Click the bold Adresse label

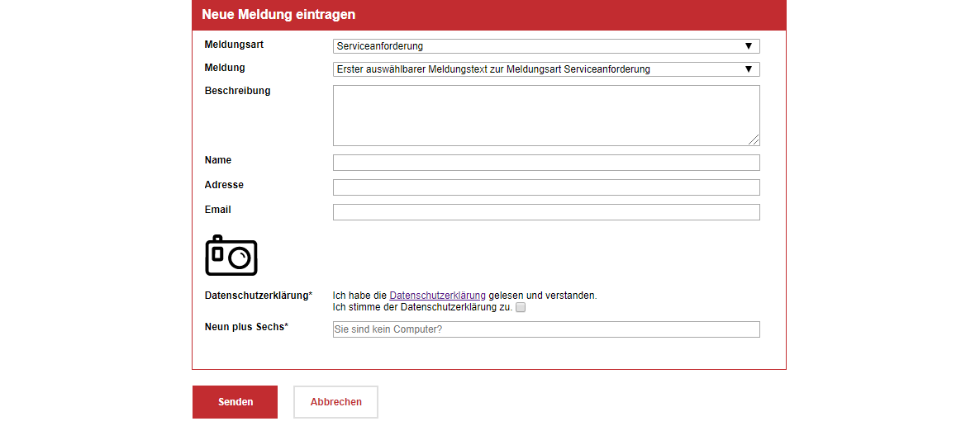click(224, 185)
